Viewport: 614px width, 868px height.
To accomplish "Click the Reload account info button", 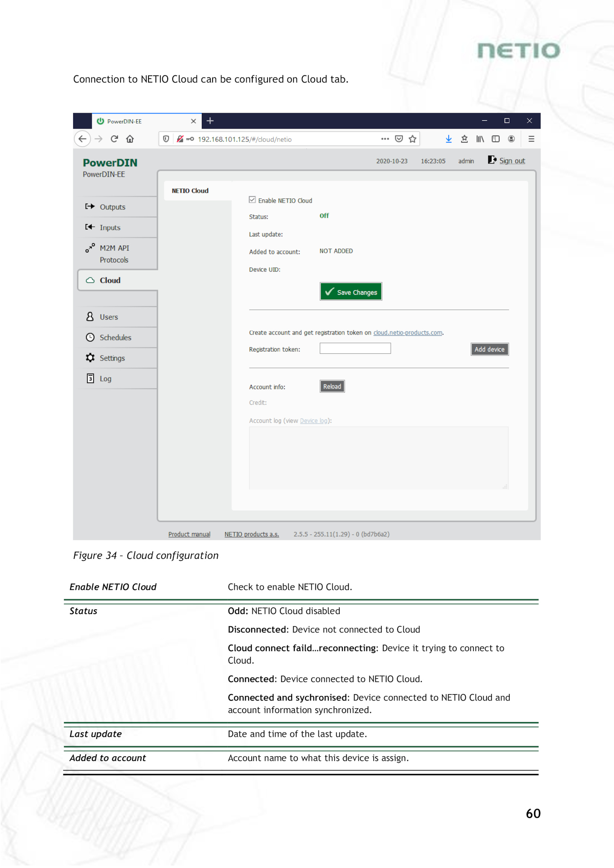I will pyautogui.click(x=332, y=387).
